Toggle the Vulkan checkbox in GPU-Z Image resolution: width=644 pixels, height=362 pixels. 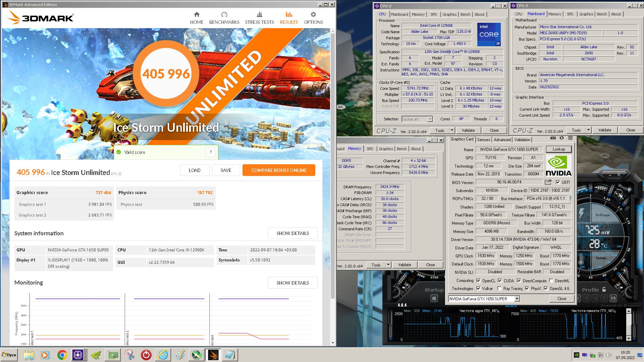[x=478, y=288]
